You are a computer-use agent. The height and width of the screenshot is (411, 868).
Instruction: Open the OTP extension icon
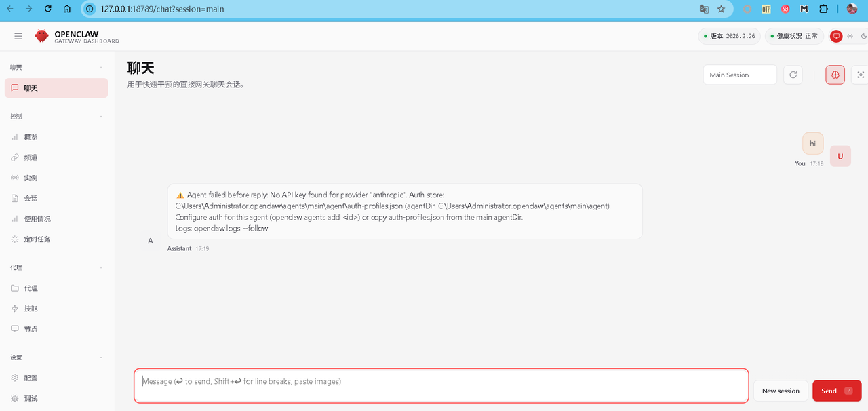point(766,9)
